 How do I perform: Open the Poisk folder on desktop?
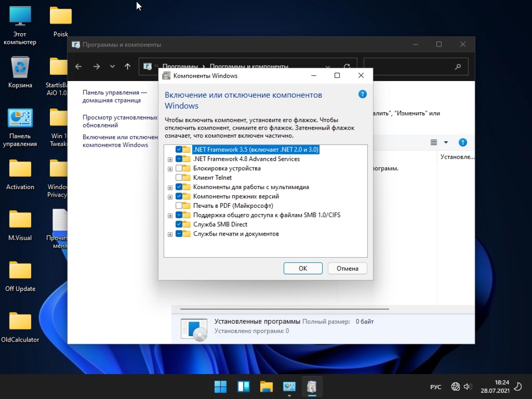point(61,22)
